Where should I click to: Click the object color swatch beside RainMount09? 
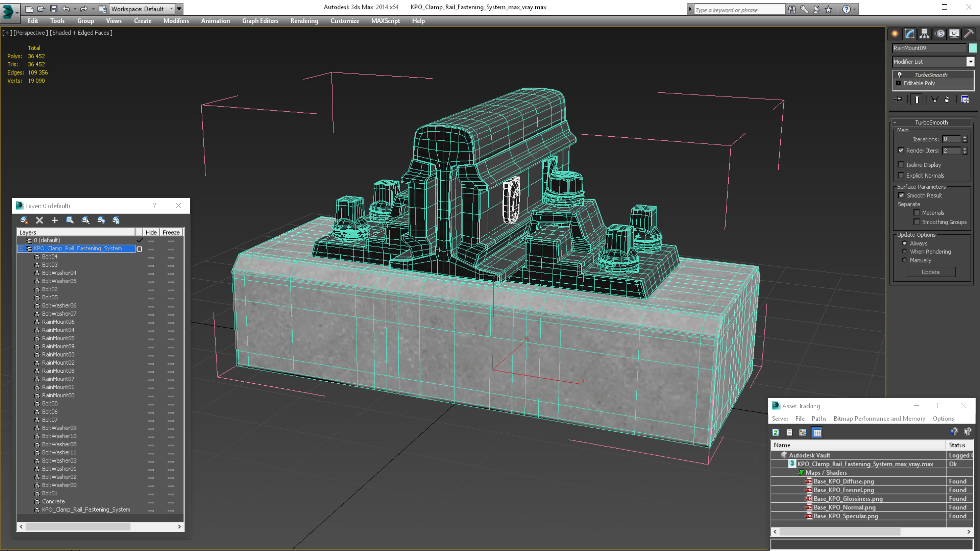(973, 48)
